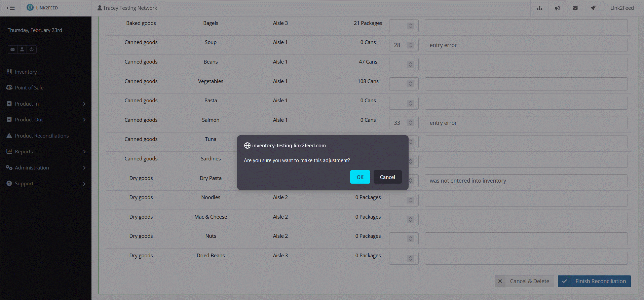This screenshot has height=300, width=644.
Task: Expand the Administration submenu arrow
Action: (x=84, y=168)
